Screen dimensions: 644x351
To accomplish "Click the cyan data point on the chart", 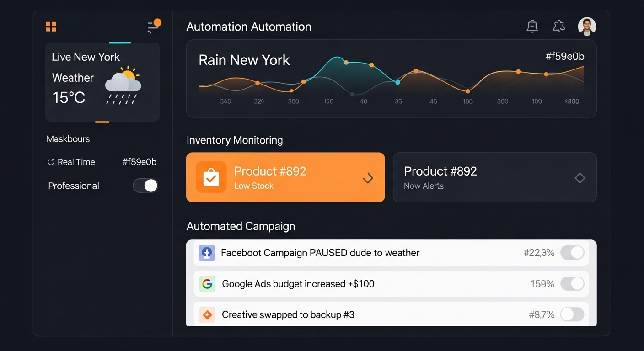I will (x=397, y=82).
